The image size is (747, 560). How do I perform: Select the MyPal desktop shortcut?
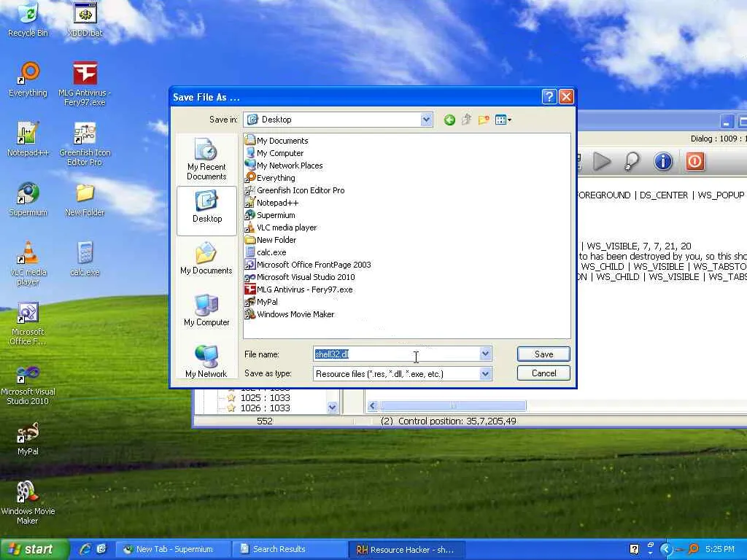tap(28, 438)
